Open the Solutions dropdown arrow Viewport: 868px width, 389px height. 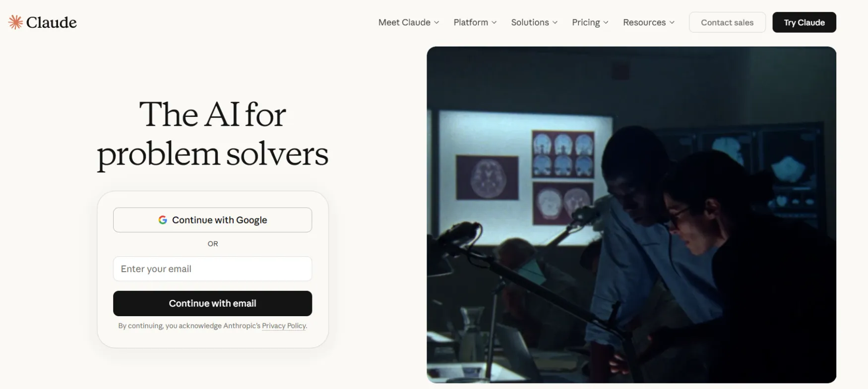coord(555,23)
